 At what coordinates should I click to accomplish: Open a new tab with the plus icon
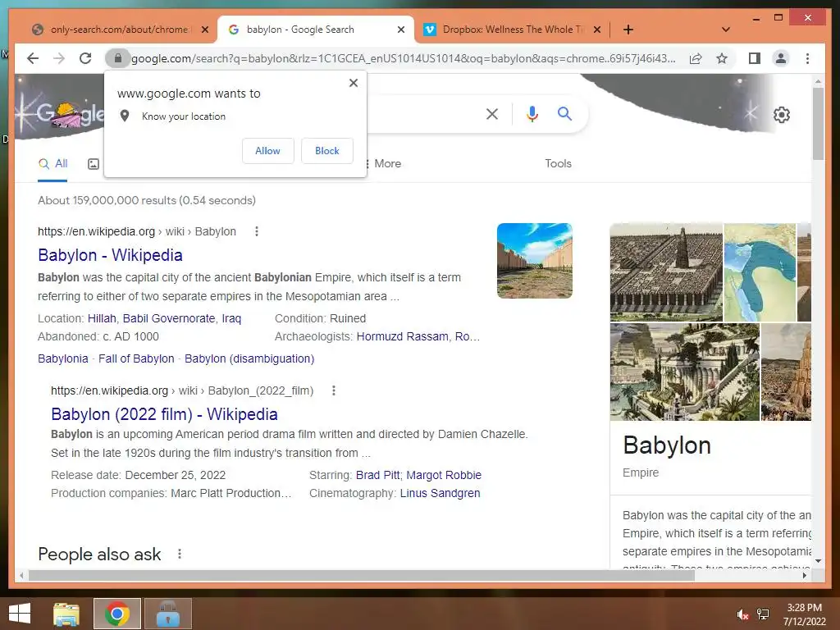628,30
